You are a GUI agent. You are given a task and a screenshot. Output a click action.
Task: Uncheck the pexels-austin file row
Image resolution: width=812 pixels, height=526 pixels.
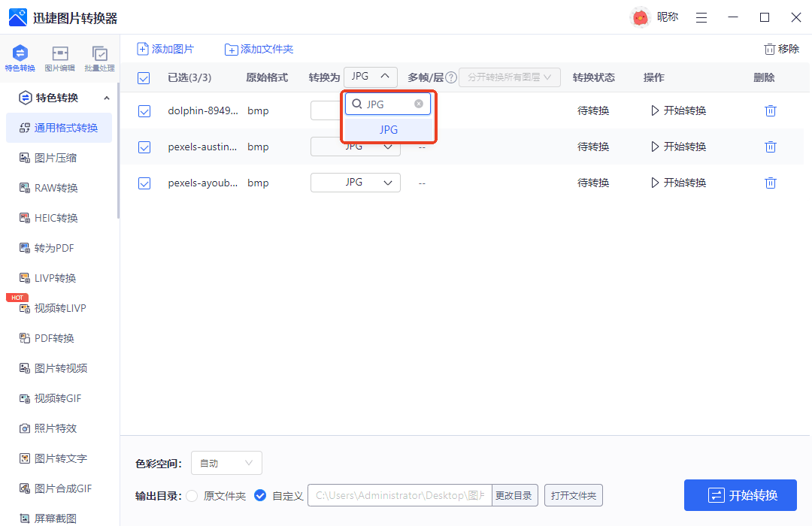pyautogui.click(x=144, y=147)
